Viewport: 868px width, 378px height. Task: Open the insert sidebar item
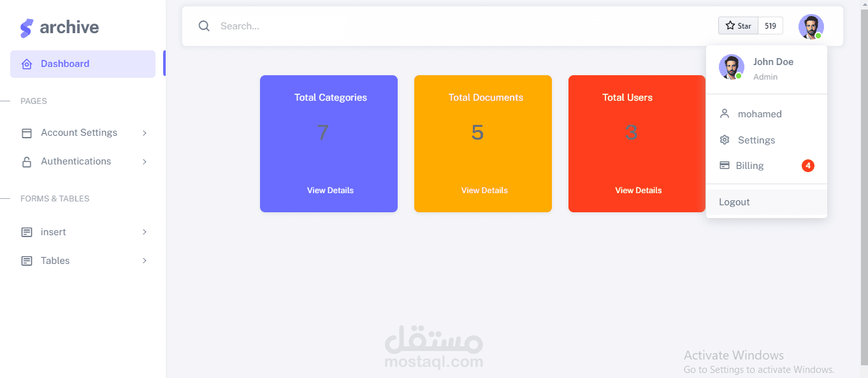83,233
